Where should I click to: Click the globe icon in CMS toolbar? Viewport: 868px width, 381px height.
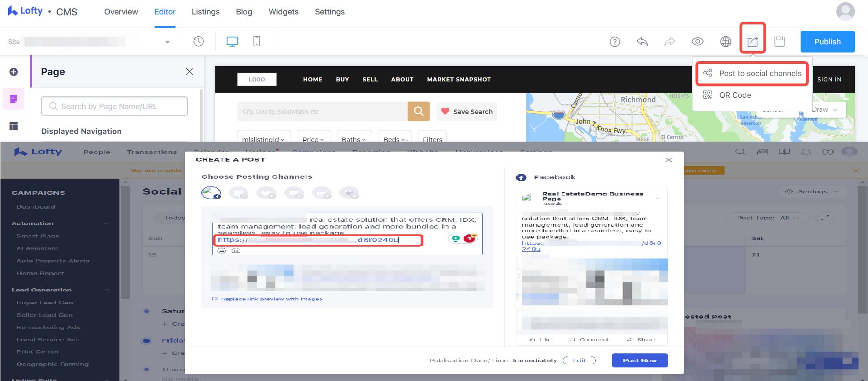coord(726,42)
